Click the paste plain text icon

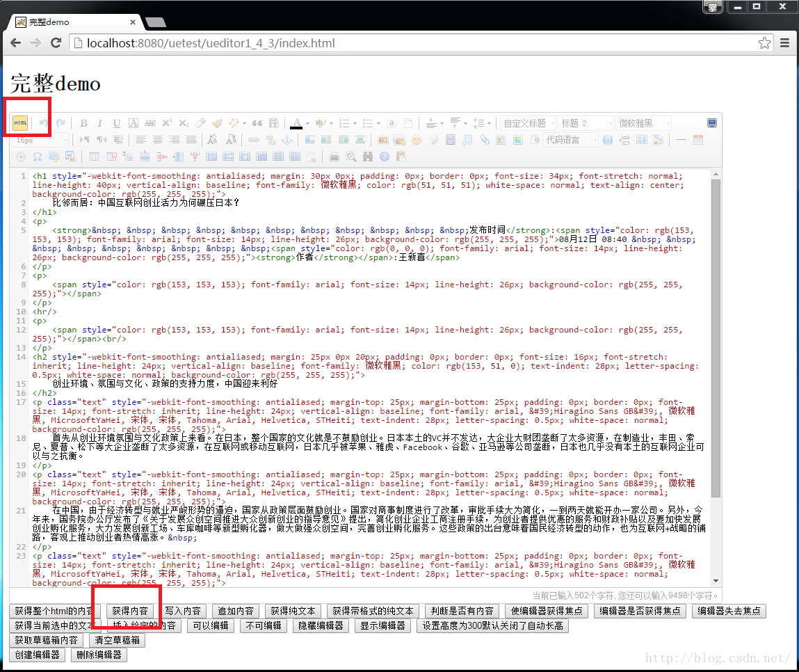pyautogui.click(x=274, y=123)
